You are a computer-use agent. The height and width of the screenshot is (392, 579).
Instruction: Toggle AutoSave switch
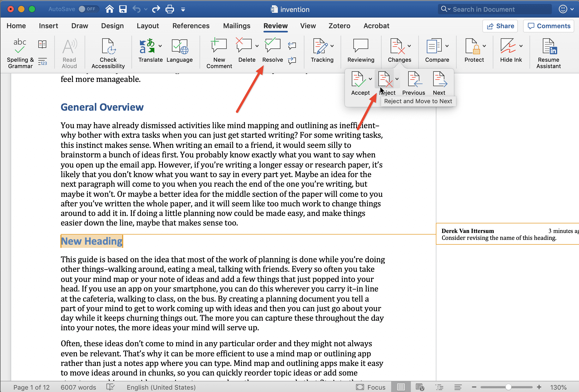88,9
